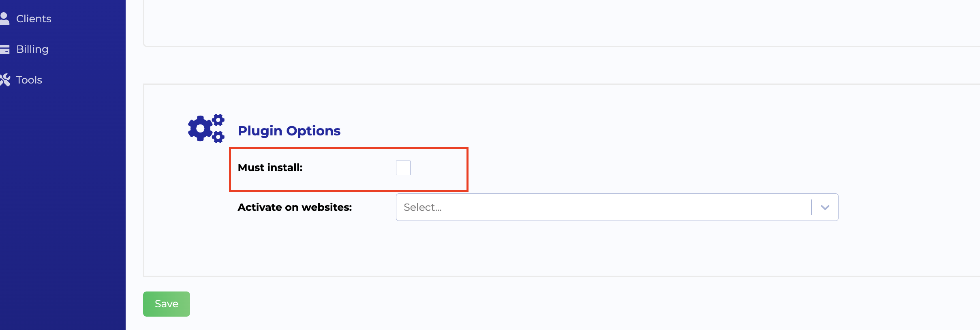The height and width of the screenshot is (330, 980).
Task: Open the Clients sidebar menu item
Action: 34,19
